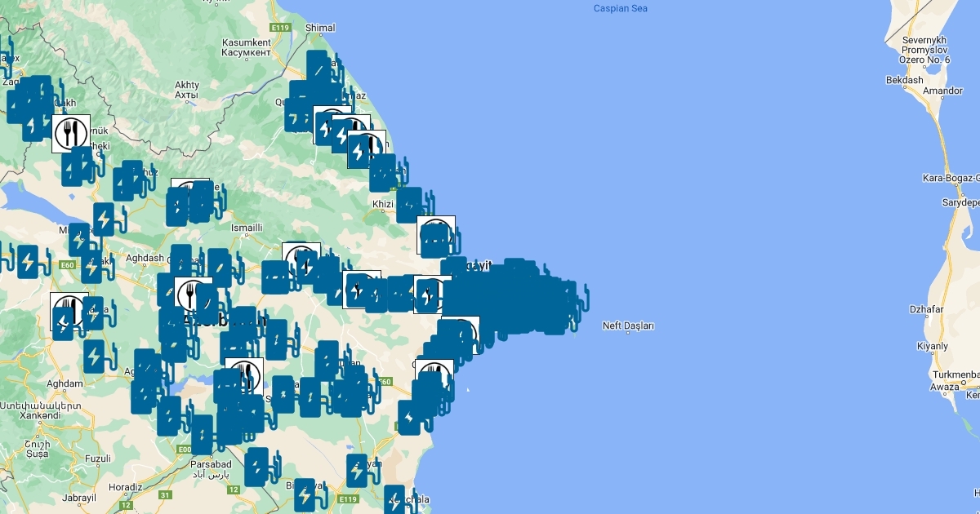Click the Bekdash label on eastern shore

(904, 81)
